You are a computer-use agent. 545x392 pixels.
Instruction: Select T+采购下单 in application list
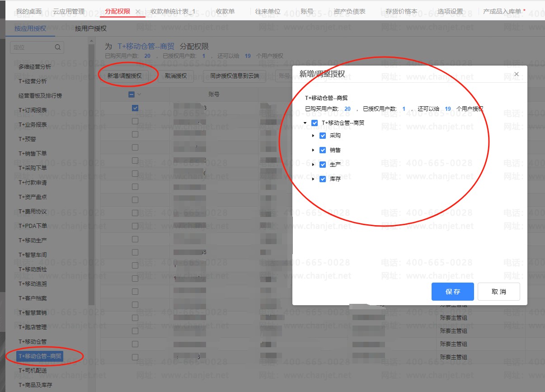tap(33, 168)
